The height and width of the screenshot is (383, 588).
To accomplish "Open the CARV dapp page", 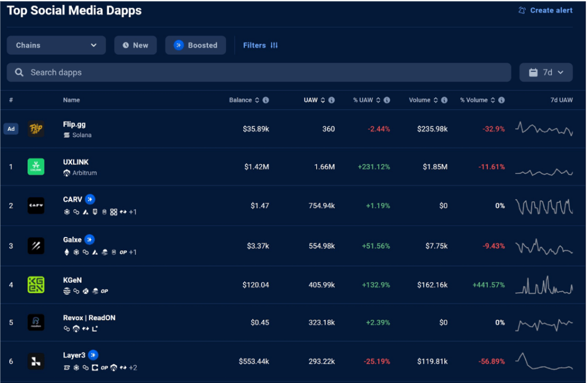I will point(72,200).
